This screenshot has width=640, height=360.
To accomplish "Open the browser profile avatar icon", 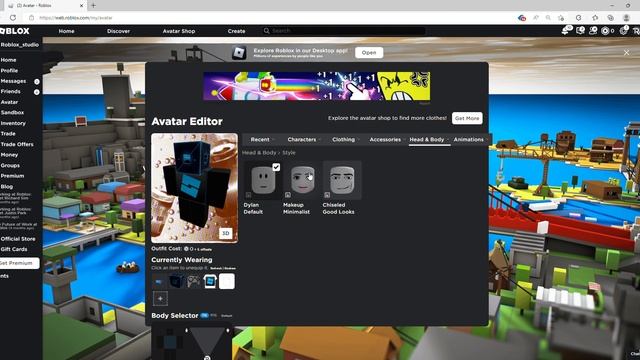I will tap(627, 18).
